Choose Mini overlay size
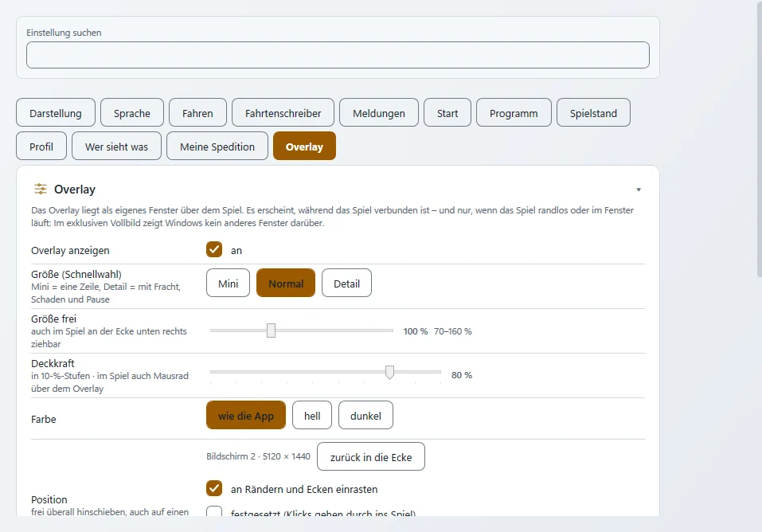The width and height of the screenshot is (762, 532). (228, 283)
